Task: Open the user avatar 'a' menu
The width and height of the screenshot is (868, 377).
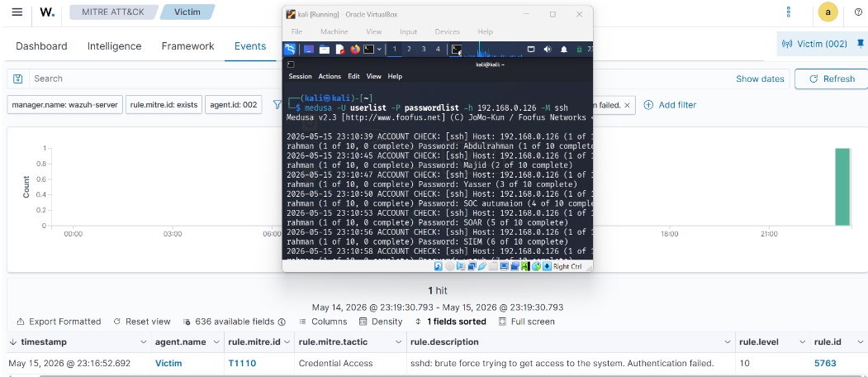Action: (828, 12)
